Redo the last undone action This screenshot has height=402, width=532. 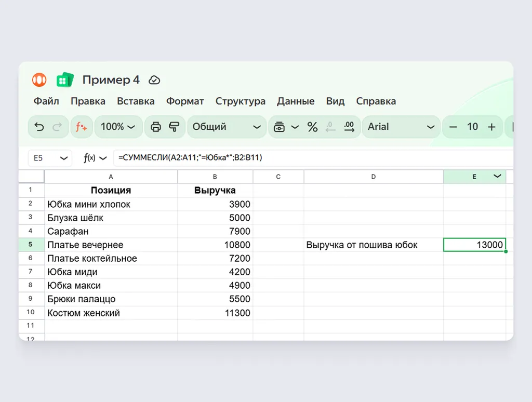tap(57, 127)
